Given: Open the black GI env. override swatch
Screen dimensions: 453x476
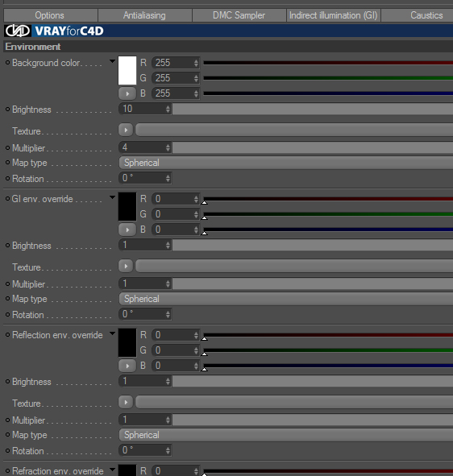Looking at the screenshot, I should [x=127, y=206].
